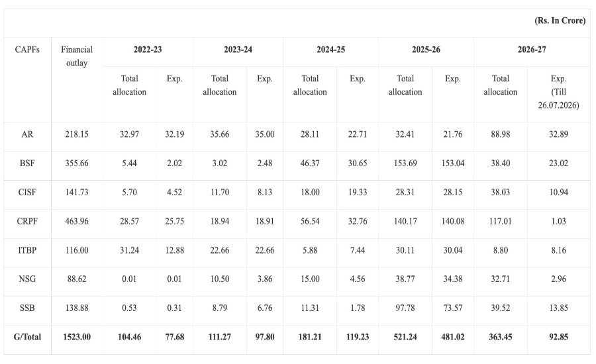Screen dimensions: 596x364
Task: Select the 1523.00 total outlay cell
Action: tap(77, 337)
